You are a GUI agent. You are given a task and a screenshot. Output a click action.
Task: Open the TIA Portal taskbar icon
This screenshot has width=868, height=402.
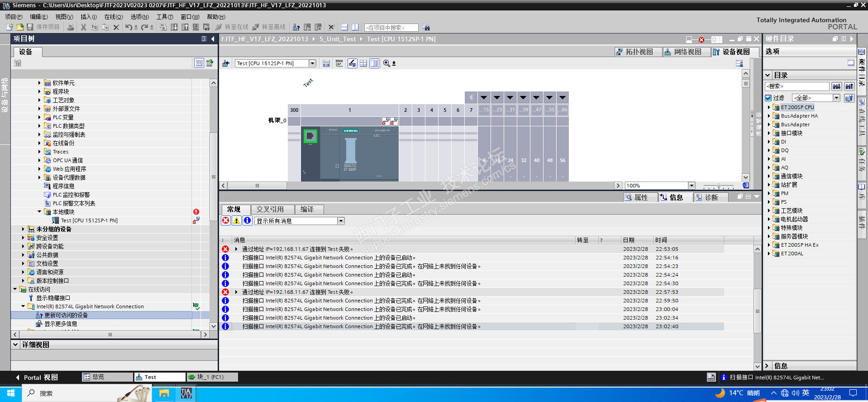(186, 393)
